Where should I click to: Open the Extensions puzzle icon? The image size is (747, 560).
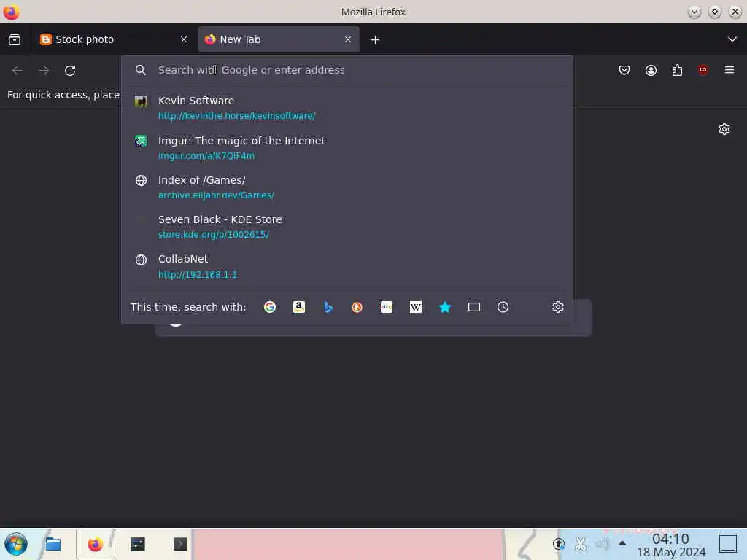(x=677, y=71)
